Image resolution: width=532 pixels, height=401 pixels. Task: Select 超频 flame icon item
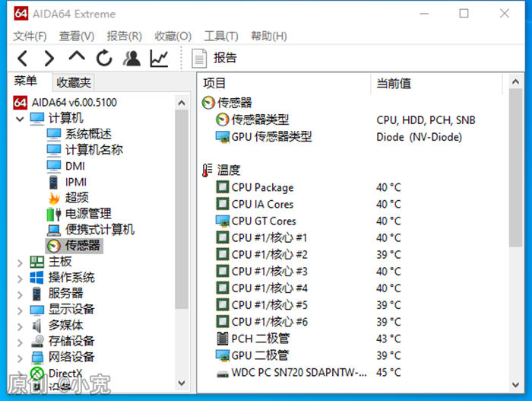[x=68, y=197]
